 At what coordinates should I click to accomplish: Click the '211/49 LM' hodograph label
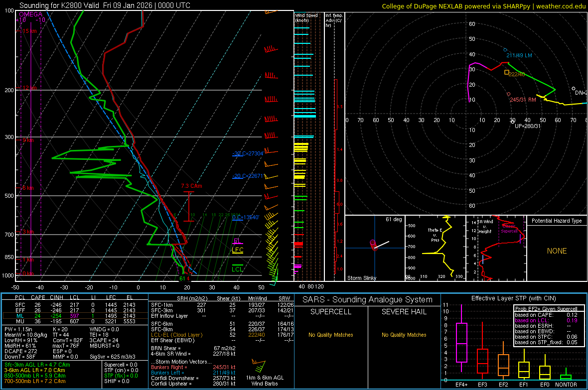pyautogui.click(x=519, y=55)
